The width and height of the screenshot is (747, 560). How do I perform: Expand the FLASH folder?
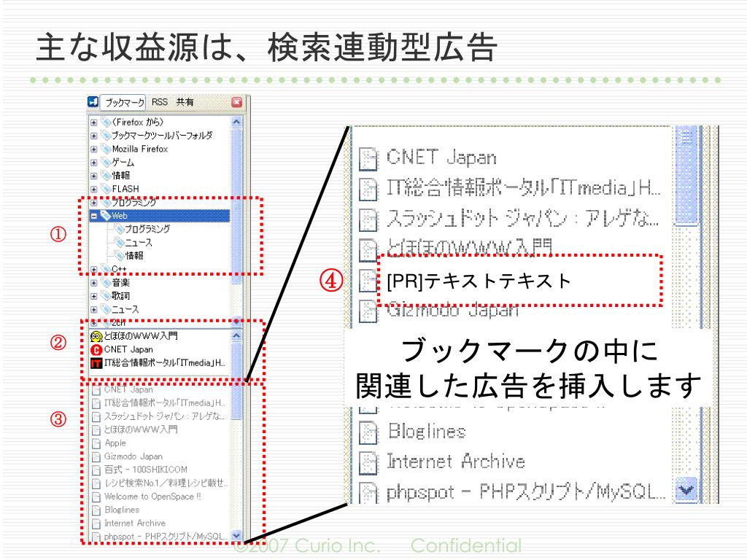94,189
